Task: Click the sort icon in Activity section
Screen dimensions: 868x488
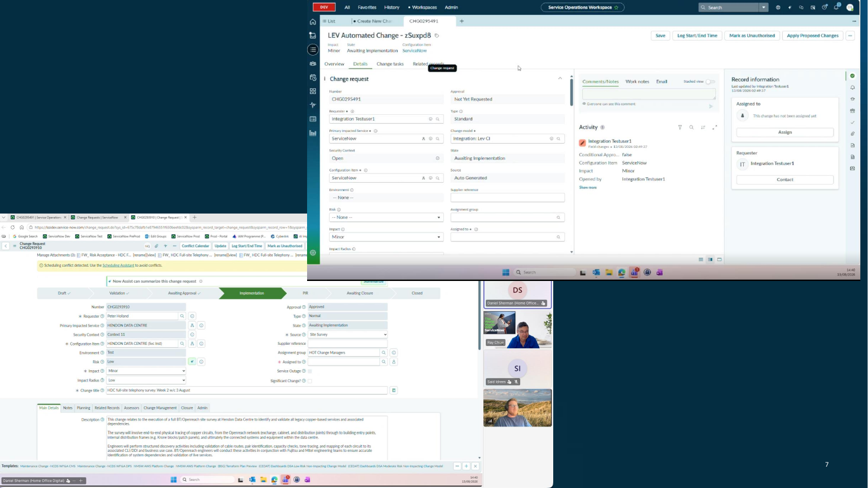Action: 703,127
